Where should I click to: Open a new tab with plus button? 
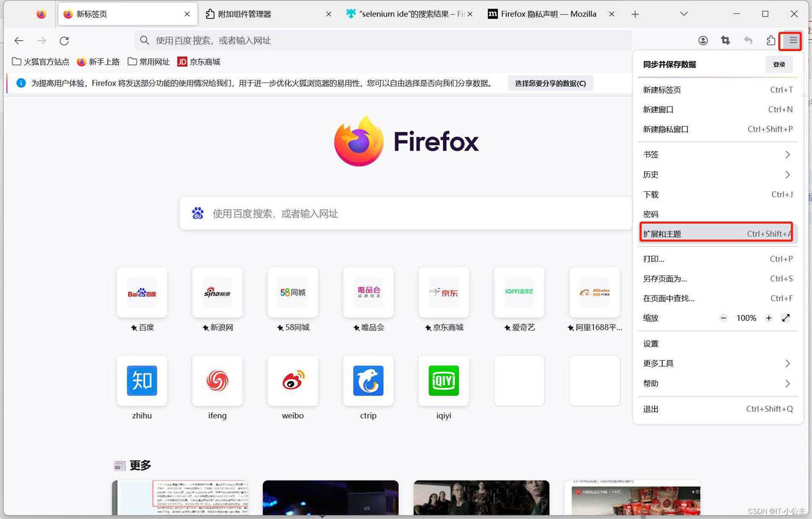[635, 14]
